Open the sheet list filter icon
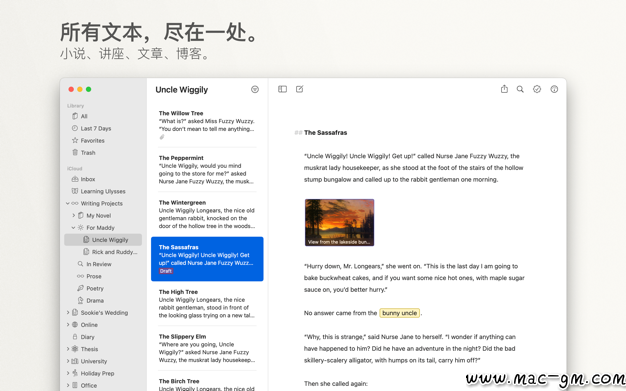 point(255,89)
